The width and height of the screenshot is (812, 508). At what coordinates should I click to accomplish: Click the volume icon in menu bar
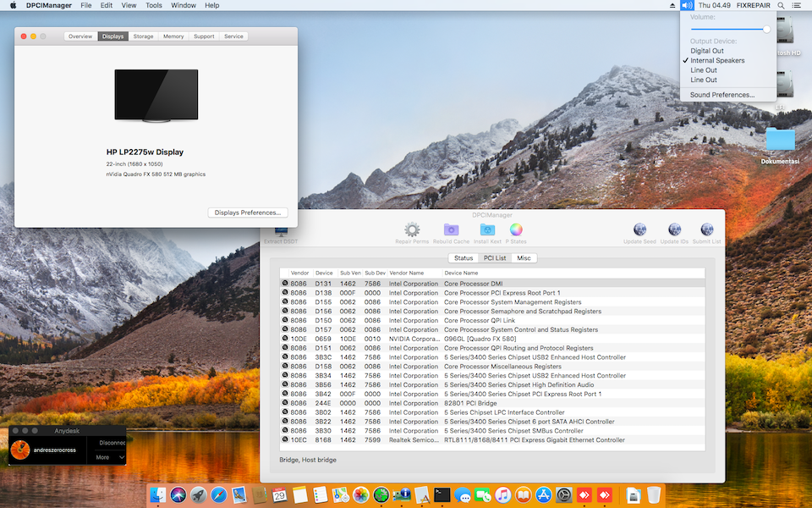tap(686, 5)
